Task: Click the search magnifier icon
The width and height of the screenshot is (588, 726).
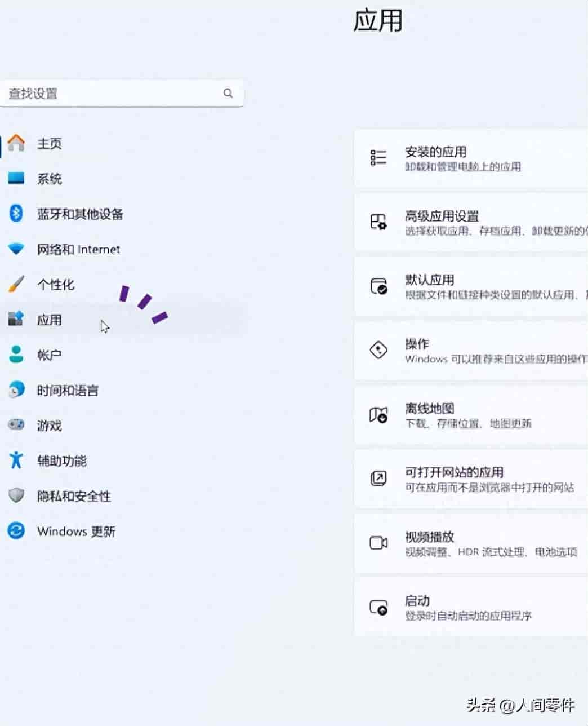Action: 228,93
